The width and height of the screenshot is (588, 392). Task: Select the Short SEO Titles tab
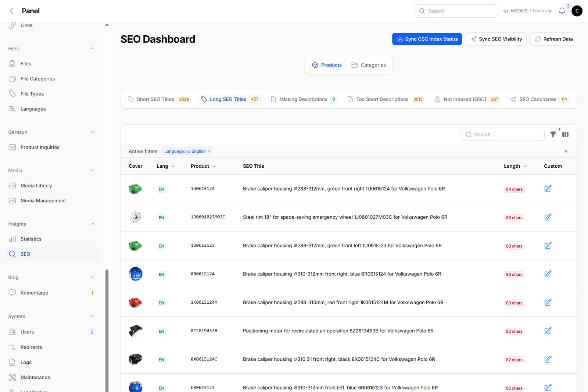click(159, 99)
